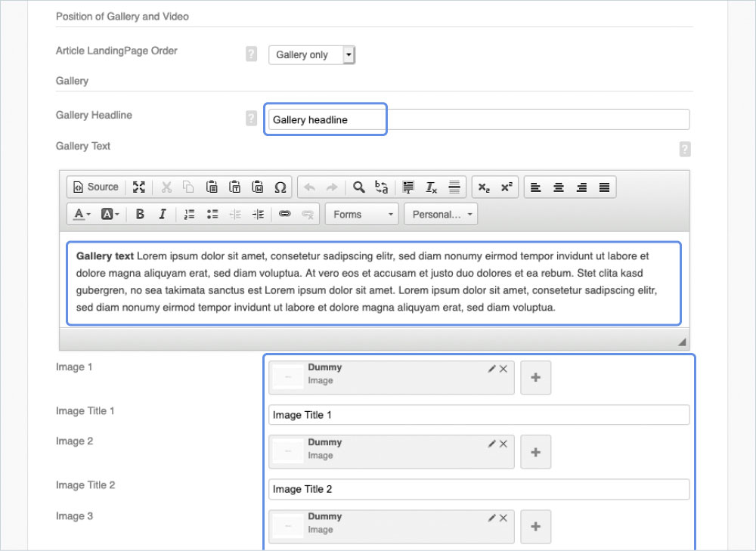The width and height of the screenshot is (756, 551).
Task: Click the Unlink icon
Action: tap(308, 214)
